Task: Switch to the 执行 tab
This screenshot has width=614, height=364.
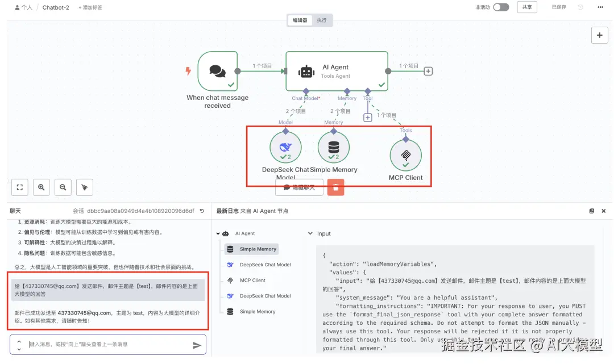Action: point(321,20)
